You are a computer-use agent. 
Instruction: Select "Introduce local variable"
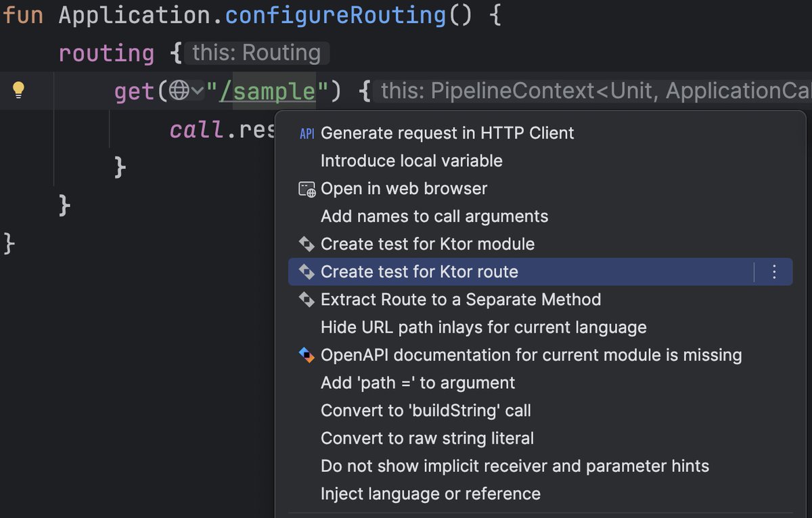pos(411,161)
